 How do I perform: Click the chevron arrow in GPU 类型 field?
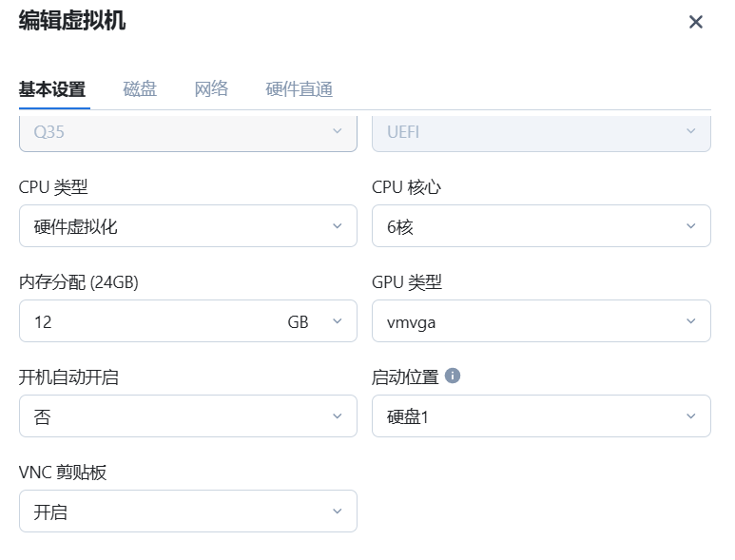coord(691,321)
